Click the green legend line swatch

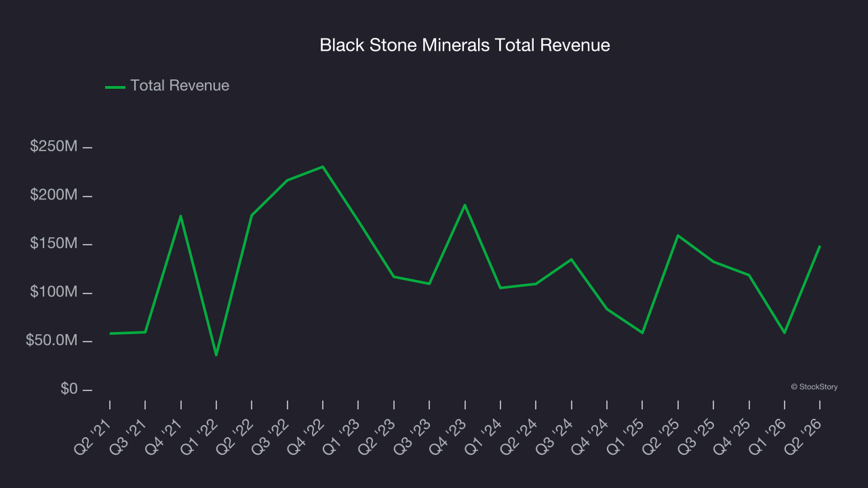tap(115, 87)
